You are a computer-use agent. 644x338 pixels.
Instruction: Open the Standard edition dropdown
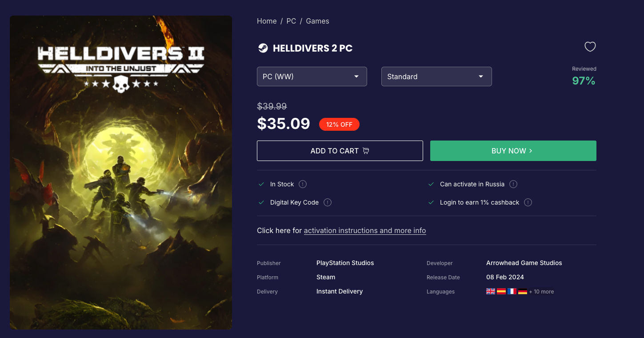tap(436, 76)
